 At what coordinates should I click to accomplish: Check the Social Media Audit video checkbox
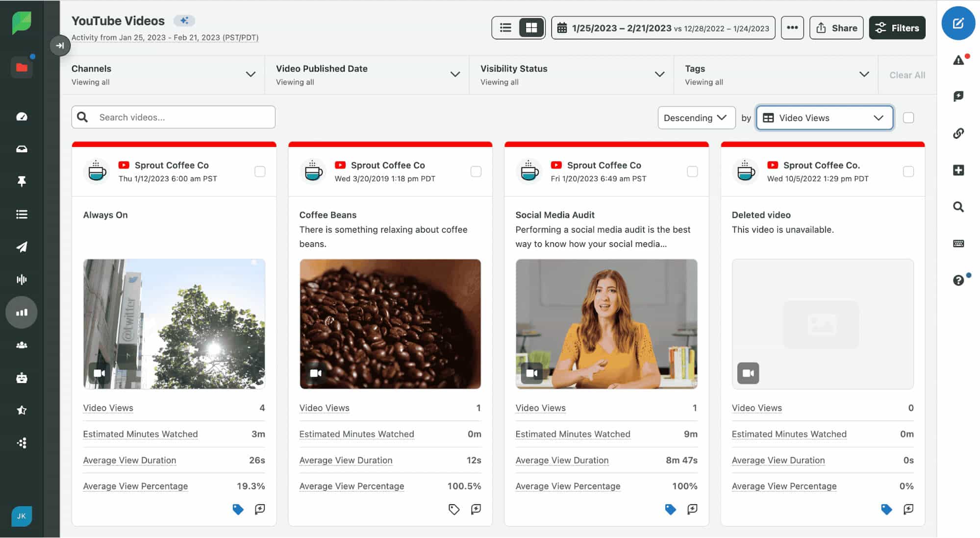pyautogui.click(x=692, y=171)
